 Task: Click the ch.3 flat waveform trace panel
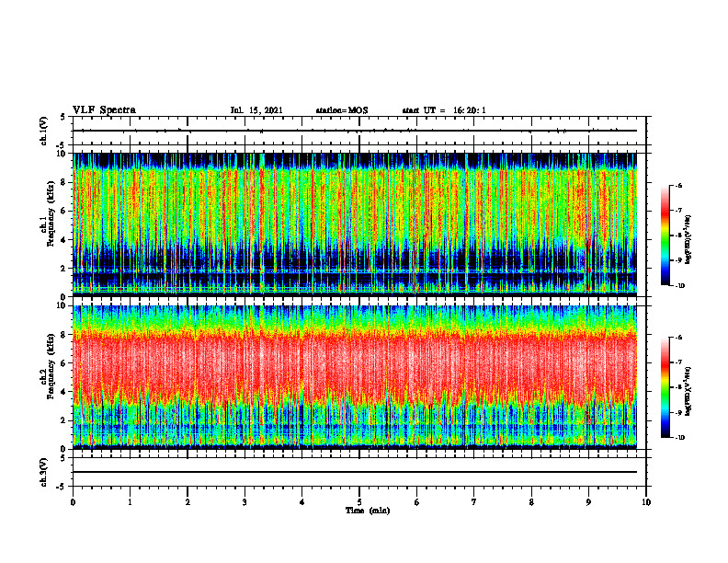[x=359, y=472]
